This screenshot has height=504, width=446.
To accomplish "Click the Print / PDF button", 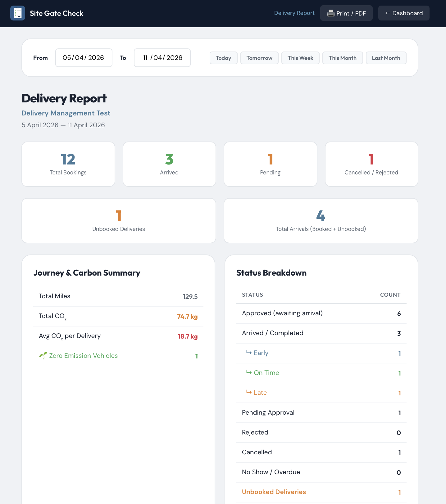I will 346,13.
